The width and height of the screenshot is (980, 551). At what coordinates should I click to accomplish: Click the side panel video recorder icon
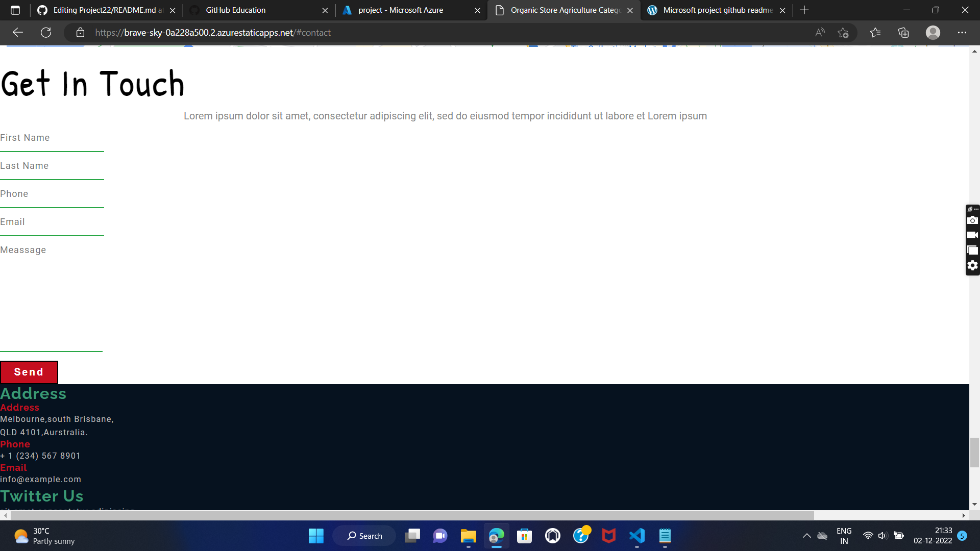click(x=972, y=235)
